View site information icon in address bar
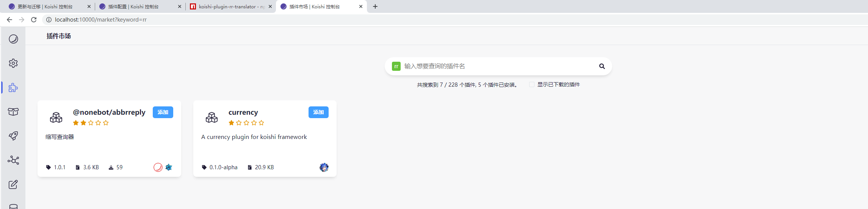 pyautogui.click(x=49, y=20)
